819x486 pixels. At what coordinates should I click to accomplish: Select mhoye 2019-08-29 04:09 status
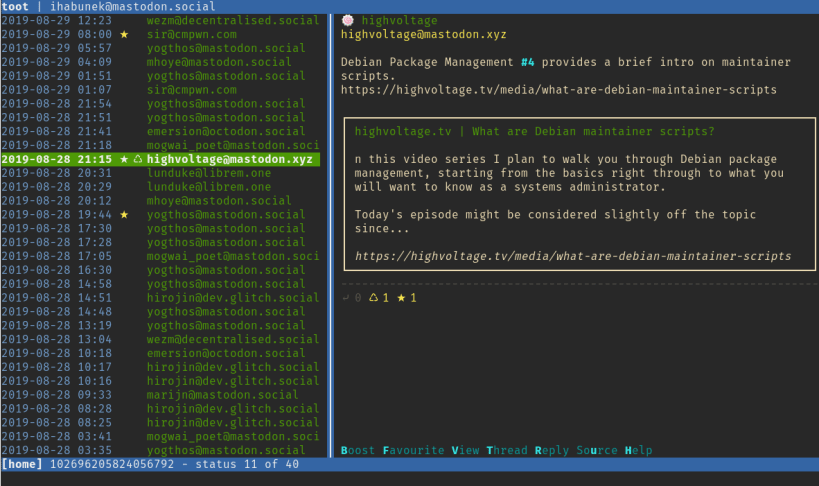pyautogui.click(x=160, y=62)
